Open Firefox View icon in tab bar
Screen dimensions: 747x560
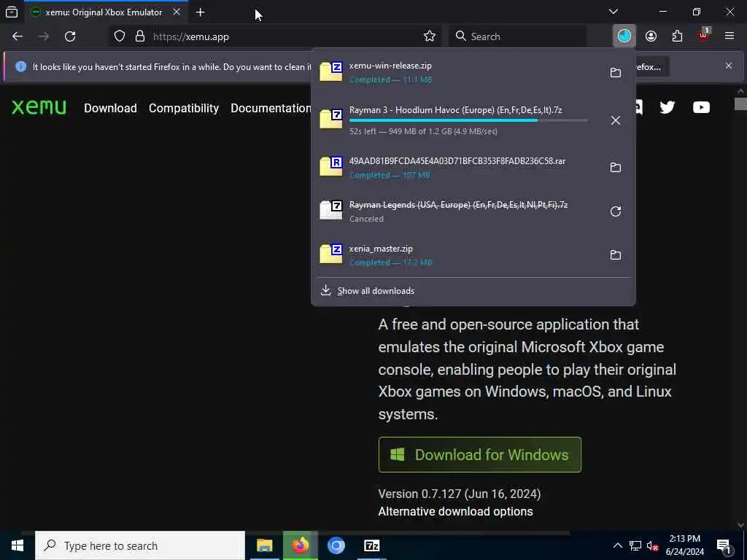12,12
